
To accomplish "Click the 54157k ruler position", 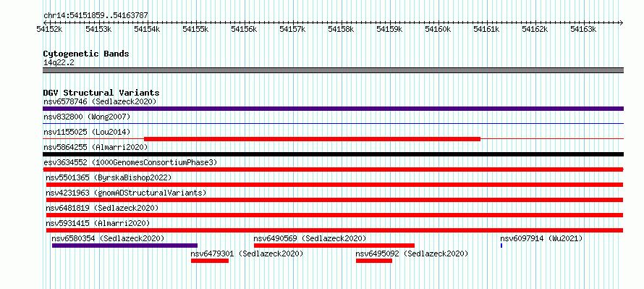I will (292, 29).
